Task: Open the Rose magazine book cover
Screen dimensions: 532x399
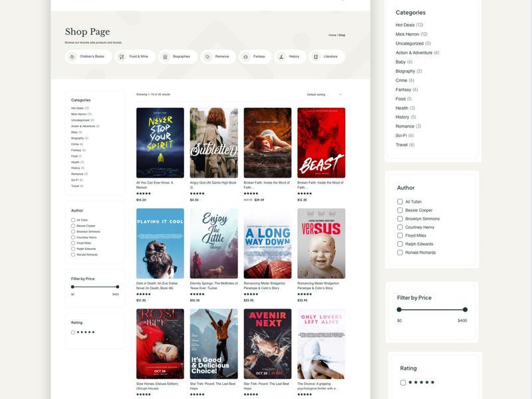Action: point(160,344)
